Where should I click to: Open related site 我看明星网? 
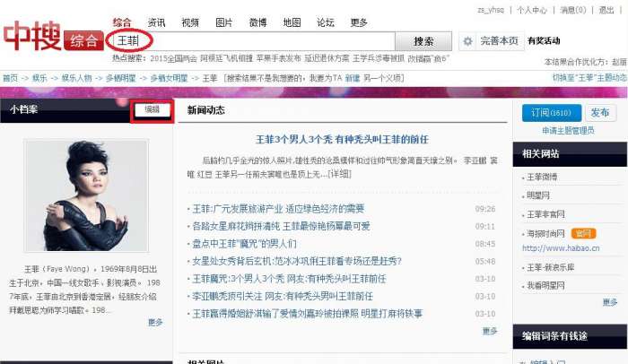click(545, 286)
